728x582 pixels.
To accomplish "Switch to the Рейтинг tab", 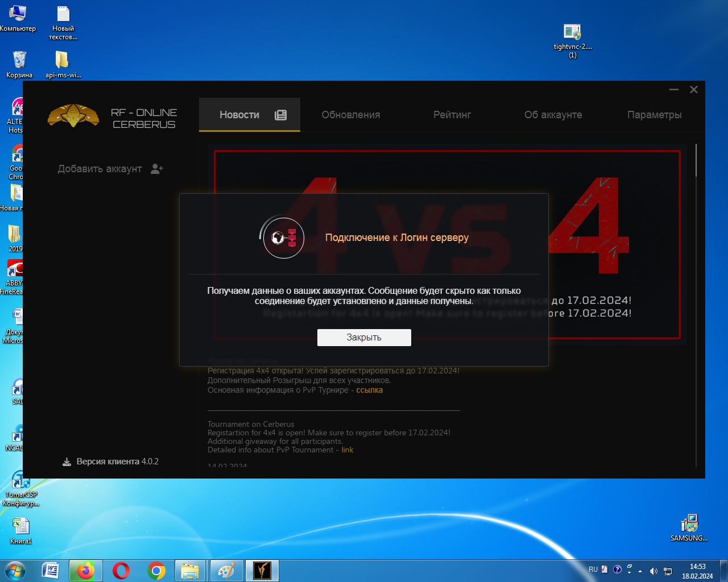I will [x=452, y=115].
